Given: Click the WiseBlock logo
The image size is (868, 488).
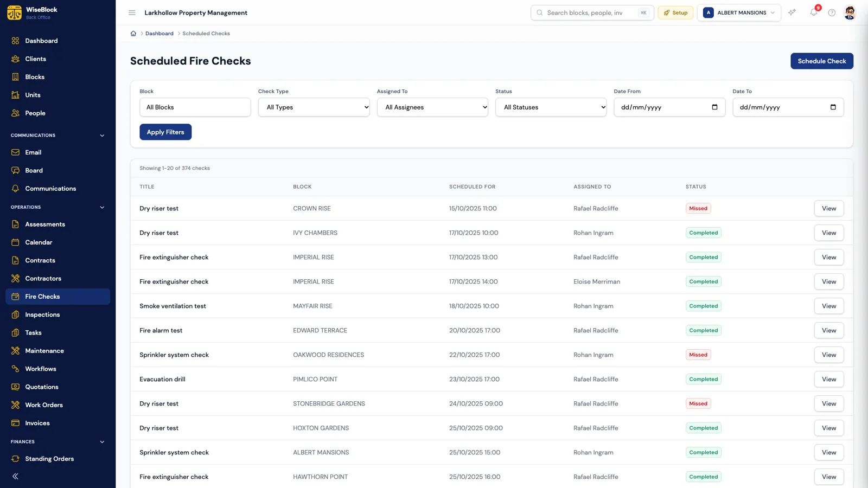Looking at the screenshot, I should click(15, 12).
